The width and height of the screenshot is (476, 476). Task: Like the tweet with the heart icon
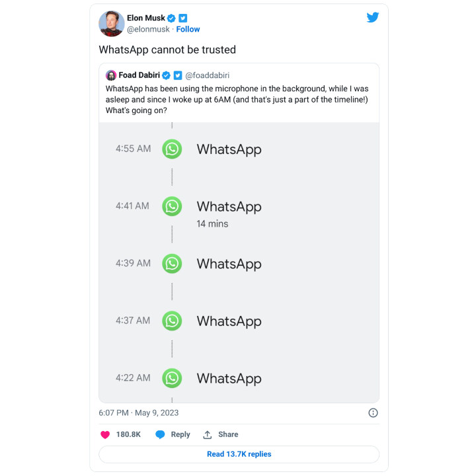tap(104, 434)
